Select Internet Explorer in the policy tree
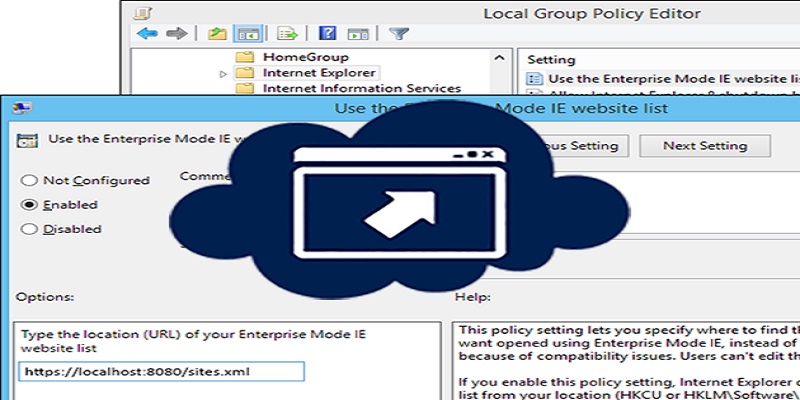800x400 pixels. click(319, 73)
